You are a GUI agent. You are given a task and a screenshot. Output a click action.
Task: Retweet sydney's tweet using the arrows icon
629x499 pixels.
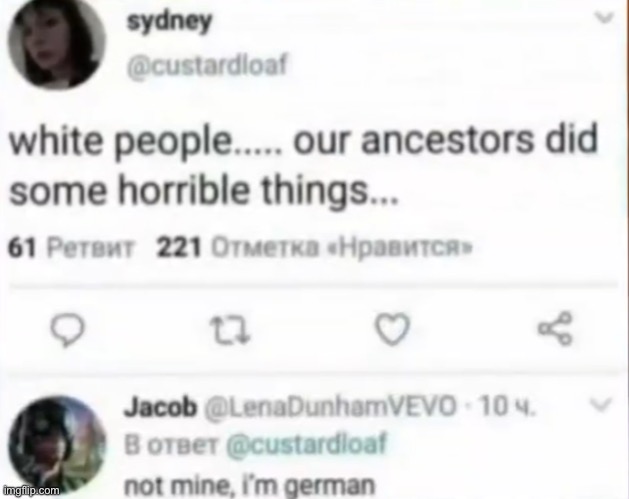(x=231, y=331)
